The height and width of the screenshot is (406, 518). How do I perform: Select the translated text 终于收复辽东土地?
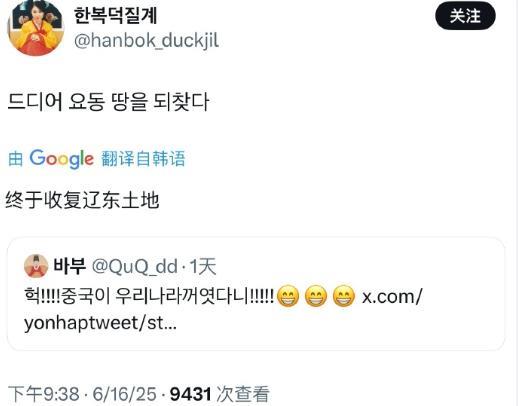pos(82,200)
